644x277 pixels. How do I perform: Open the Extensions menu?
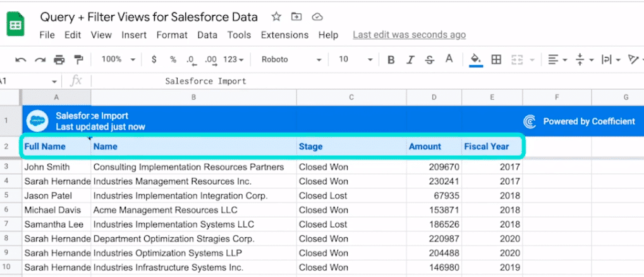click(x=284, y=35)
